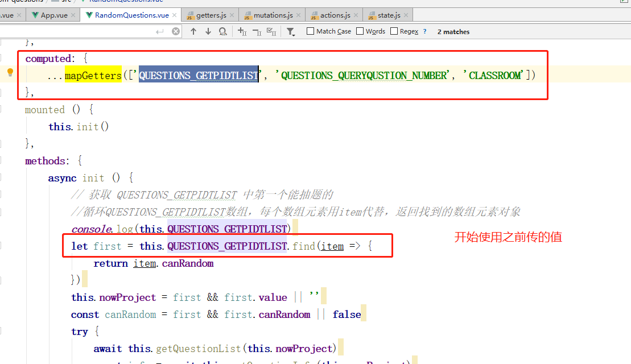
Task: Click 'this.init()' call inside mounted
Action: pos(79,127)
